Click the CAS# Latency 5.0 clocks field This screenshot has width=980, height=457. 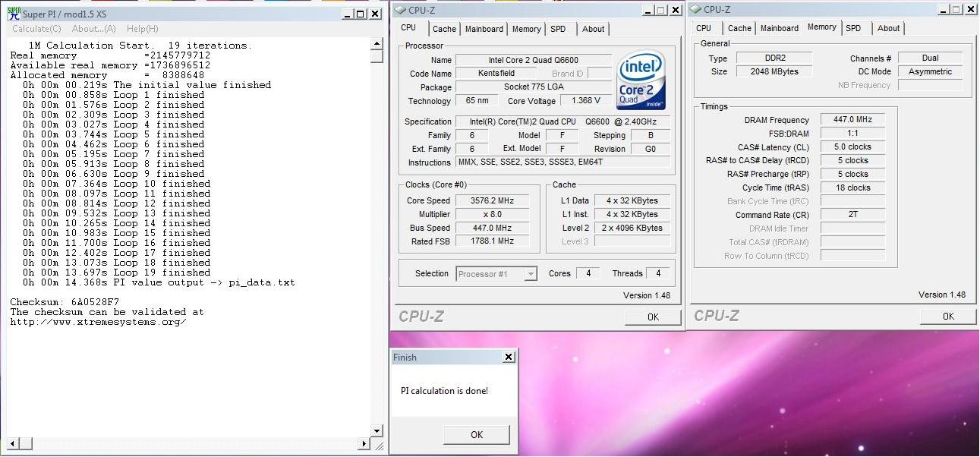[852, 147]
